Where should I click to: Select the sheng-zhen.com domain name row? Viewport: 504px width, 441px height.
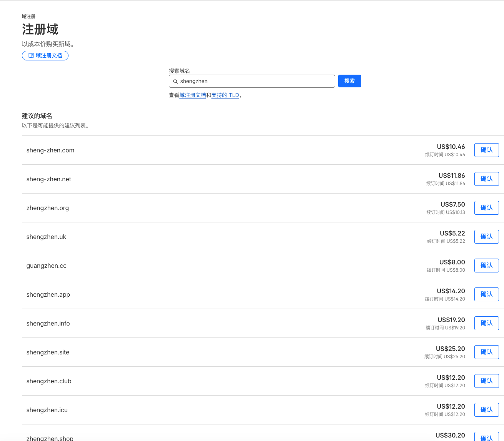pos(50,150)
